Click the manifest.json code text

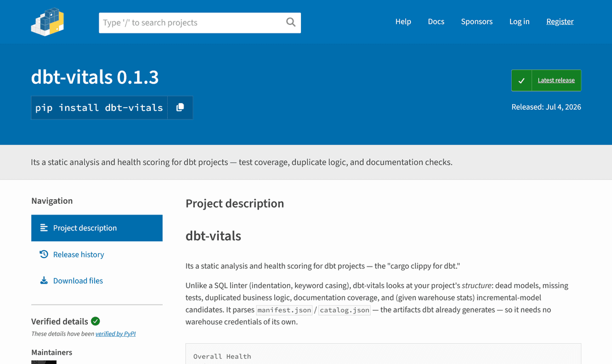point(284,310)
